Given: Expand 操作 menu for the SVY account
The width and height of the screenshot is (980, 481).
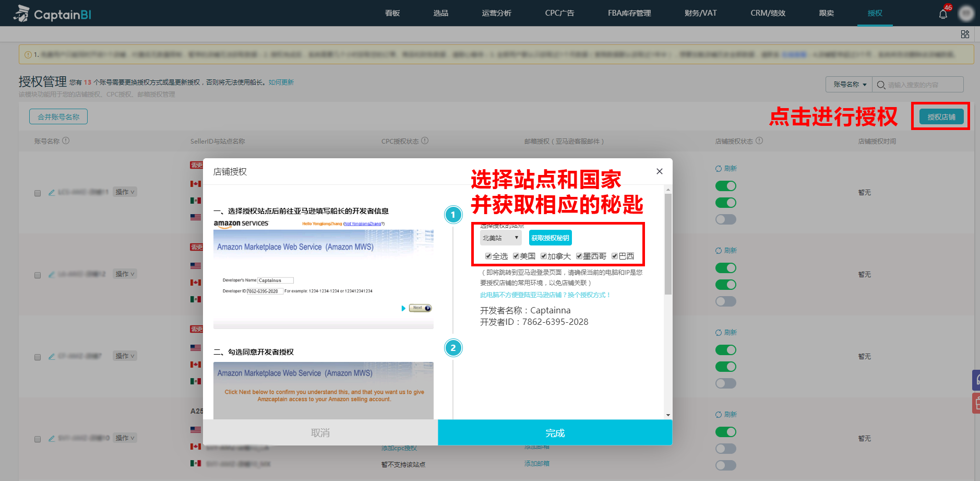Looking at the screenshot, I should 125,438.
